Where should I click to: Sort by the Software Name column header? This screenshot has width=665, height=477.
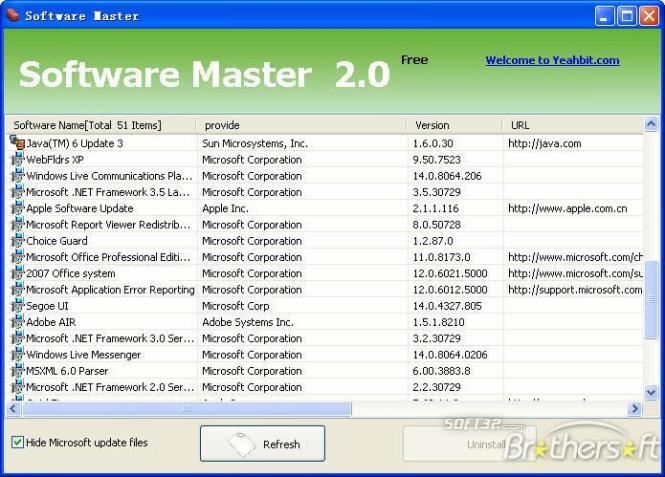(x=101, y=125)
